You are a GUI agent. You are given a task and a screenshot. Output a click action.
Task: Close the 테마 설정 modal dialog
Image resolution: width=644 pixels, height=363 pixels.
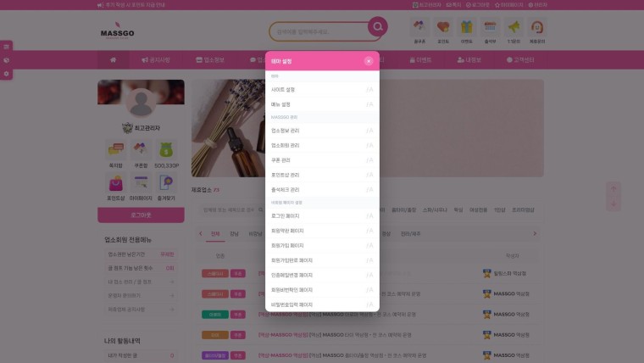(x=369, y=61)
